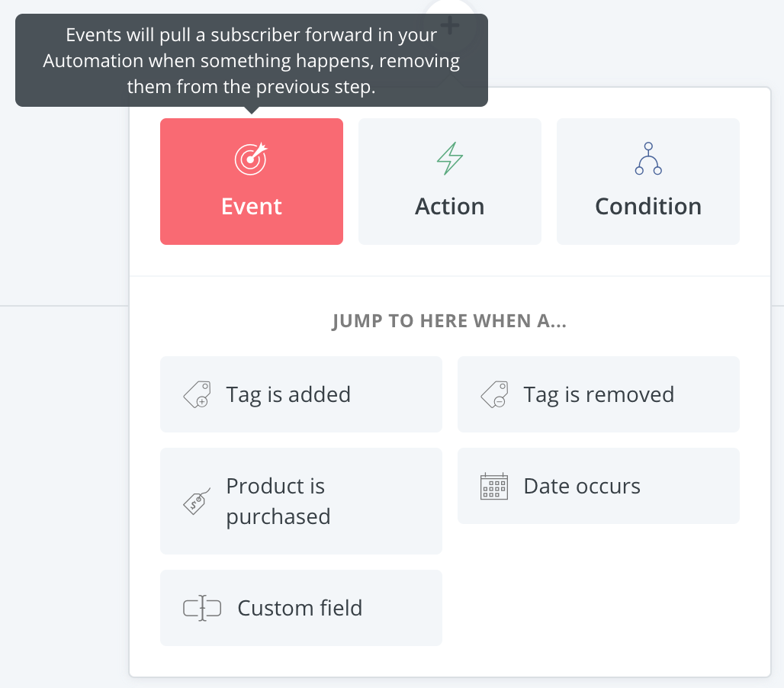The width and height of the screenshot is (784, 688).
Task: Open the Condition tab label
Action: pyautogui.click(x=648, y=207)
